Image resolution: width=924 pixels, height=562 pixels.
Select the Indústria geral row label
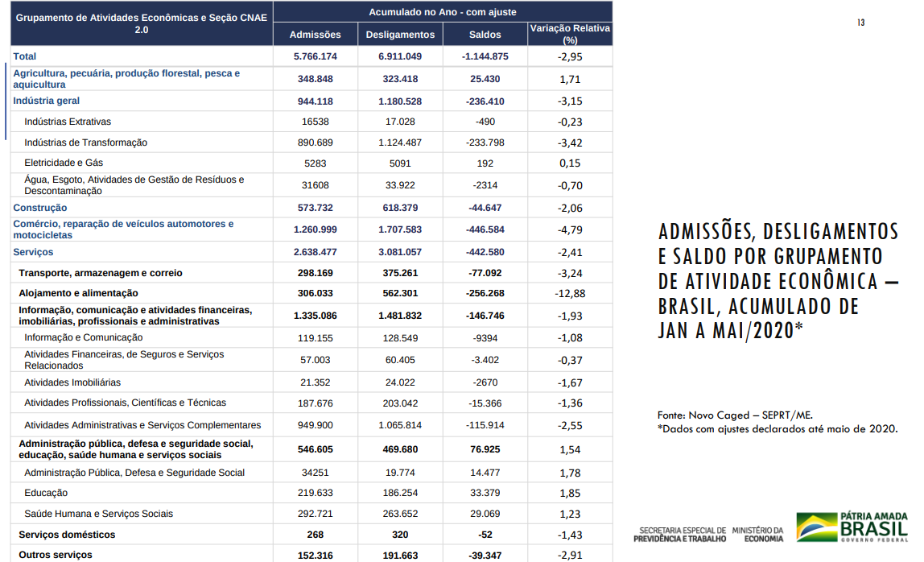(47, 101)
